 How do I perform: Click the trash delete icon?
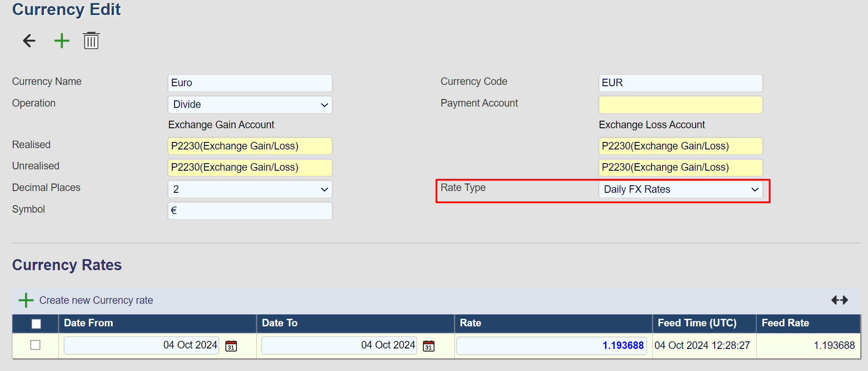(x=91, y=41)
